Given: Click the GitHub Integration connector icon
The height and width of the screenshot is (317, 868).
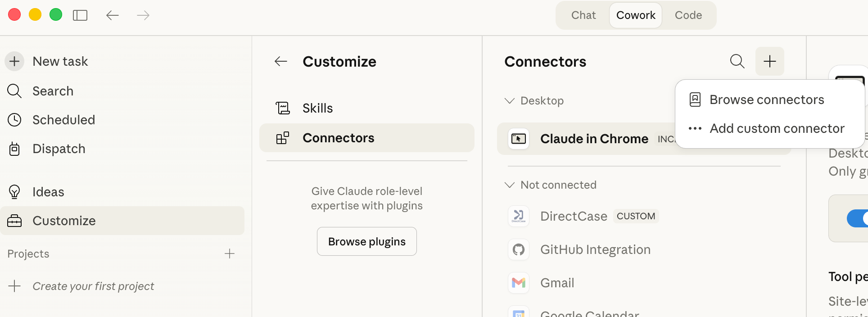Looking at the screenshot, I should coord(519,249).
